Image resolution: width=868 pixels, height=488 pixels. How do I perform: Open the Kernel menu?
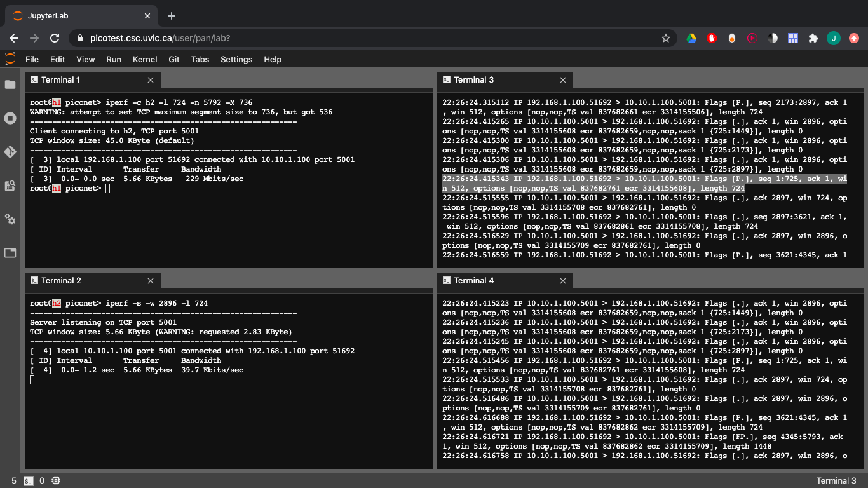(x=145, y=59)
